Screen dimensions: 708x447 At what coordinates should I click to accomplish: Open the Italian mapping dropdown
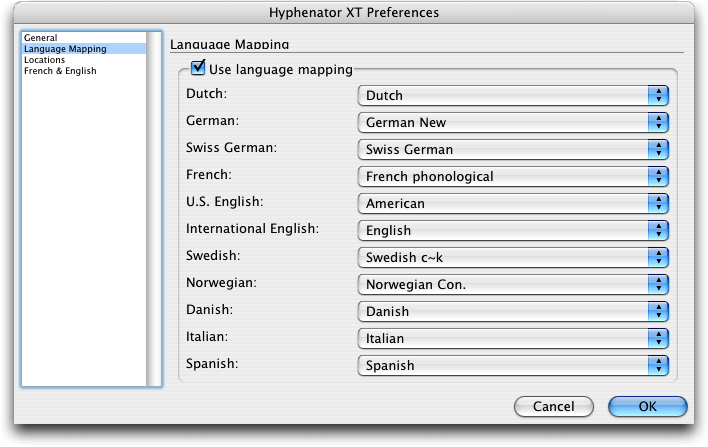[513, 339]
